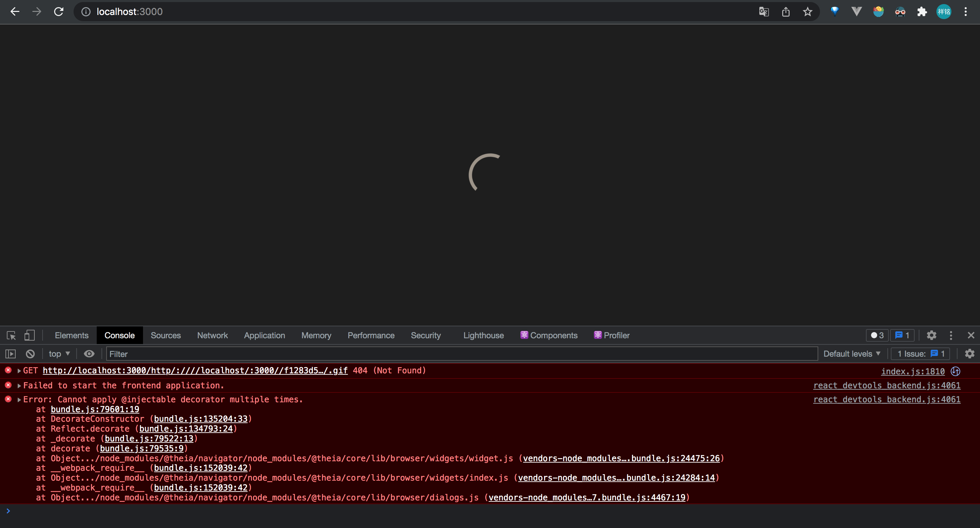This screenshot has width=980, height=528.
Task: Open the DevTools three-dot customize menu
Action: pyautogui.click(x=951, y=336)
